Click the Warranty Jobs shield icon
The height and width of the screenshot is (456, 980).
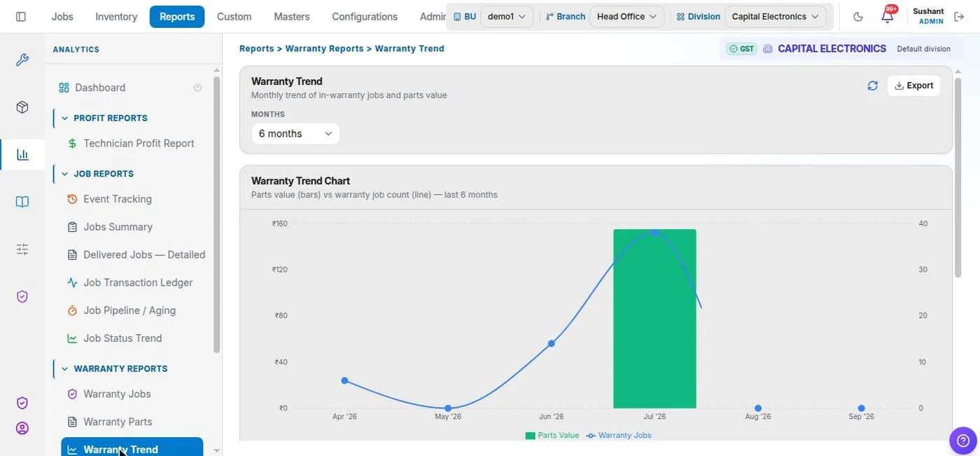72,394
